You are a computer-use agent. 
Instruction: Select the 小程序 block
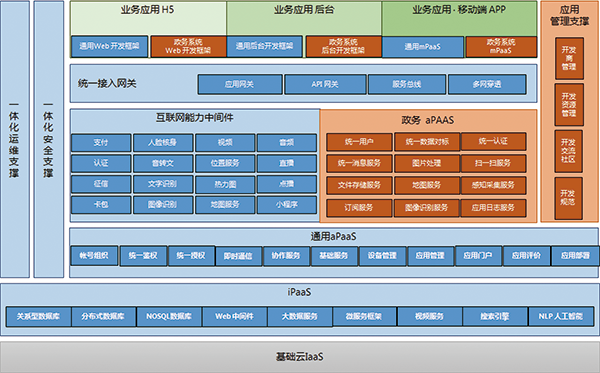point(287,205)
